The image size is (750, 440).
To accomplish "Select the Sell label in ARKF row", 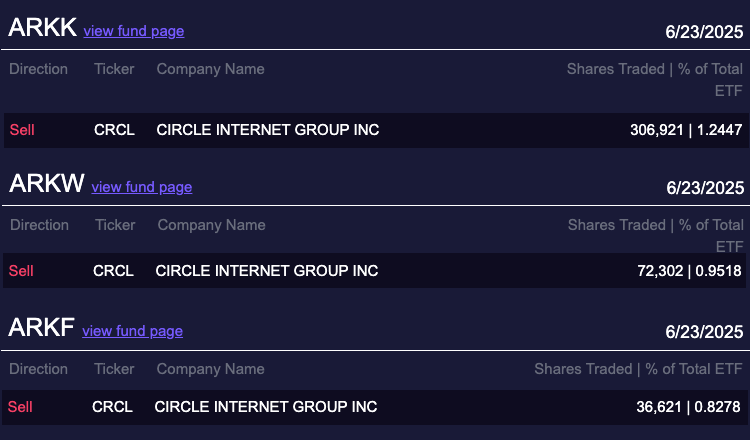I will 20,407.
